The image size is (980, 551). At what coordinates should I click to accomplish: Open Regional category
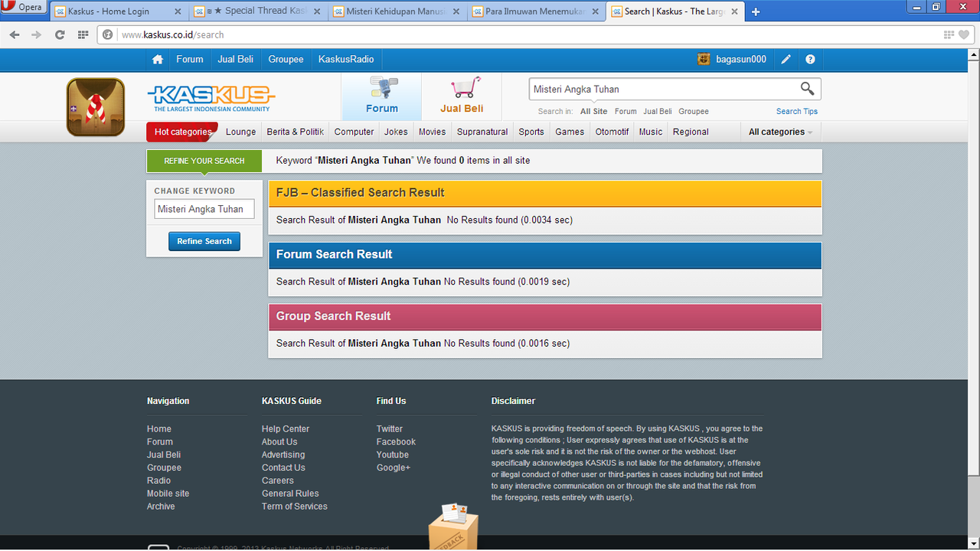pyautogui.click(x=691, y=132)
